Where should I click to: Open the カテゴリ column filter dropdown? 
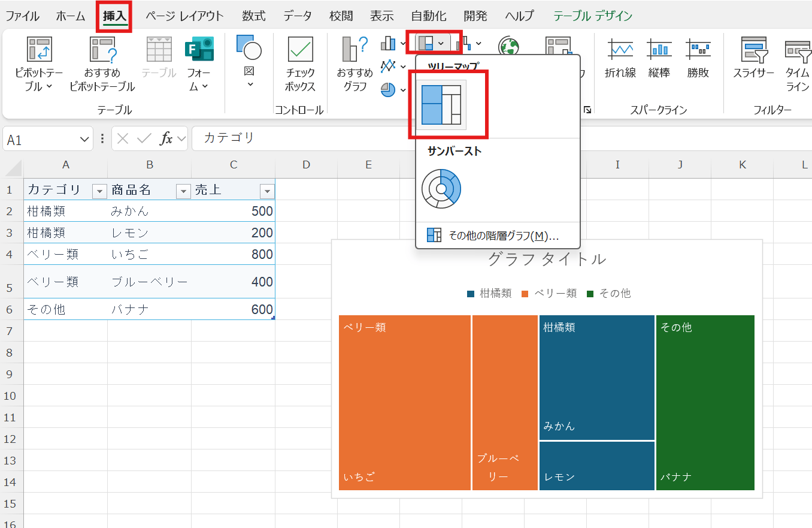point(99,191)
